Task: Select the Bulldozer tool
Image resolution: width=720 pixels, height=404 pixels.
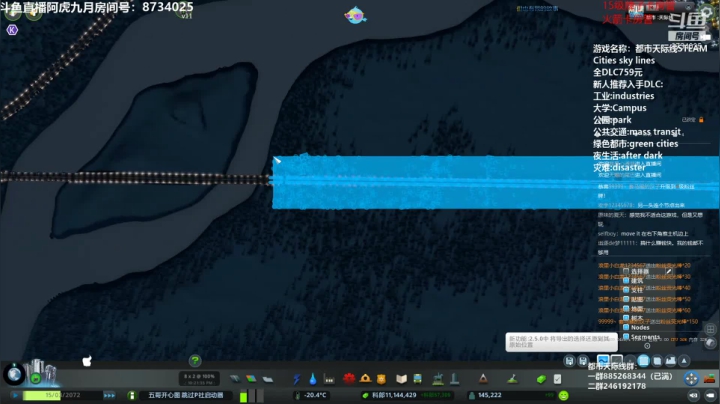Action: 709,379
